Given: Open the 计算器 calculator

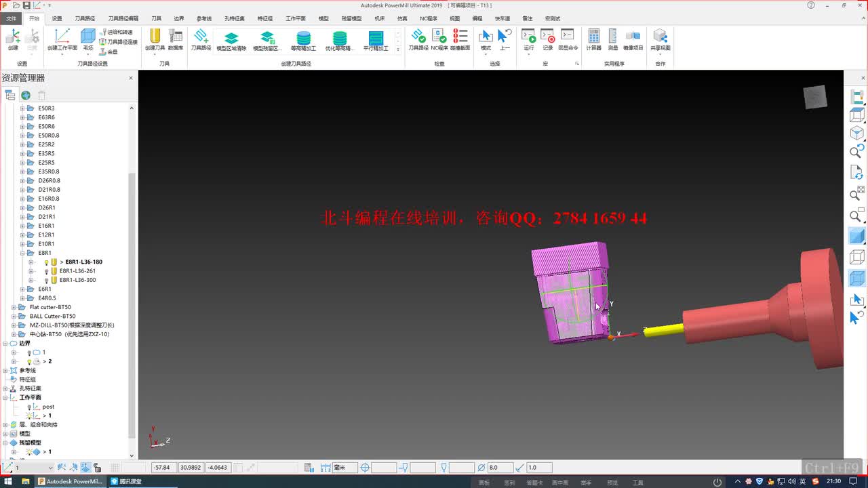Looking at the screenshot, I should (x=593, y=39).
